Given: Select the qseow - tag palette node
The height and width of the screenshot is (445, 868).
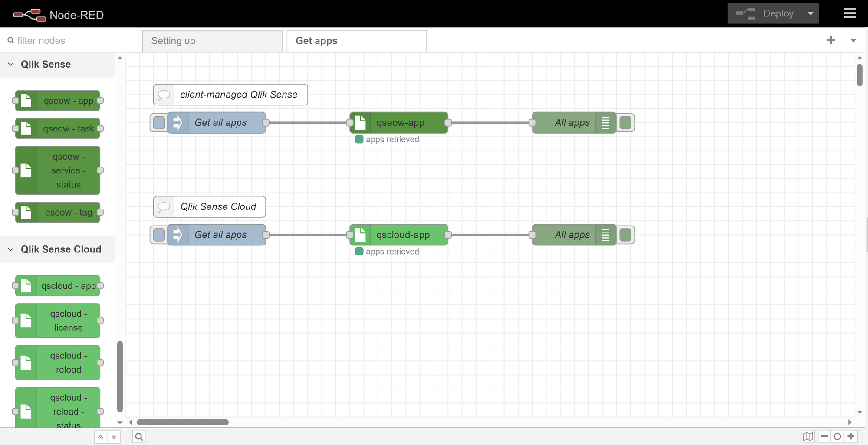Looking at the screenshot, I should pos(57,213).
